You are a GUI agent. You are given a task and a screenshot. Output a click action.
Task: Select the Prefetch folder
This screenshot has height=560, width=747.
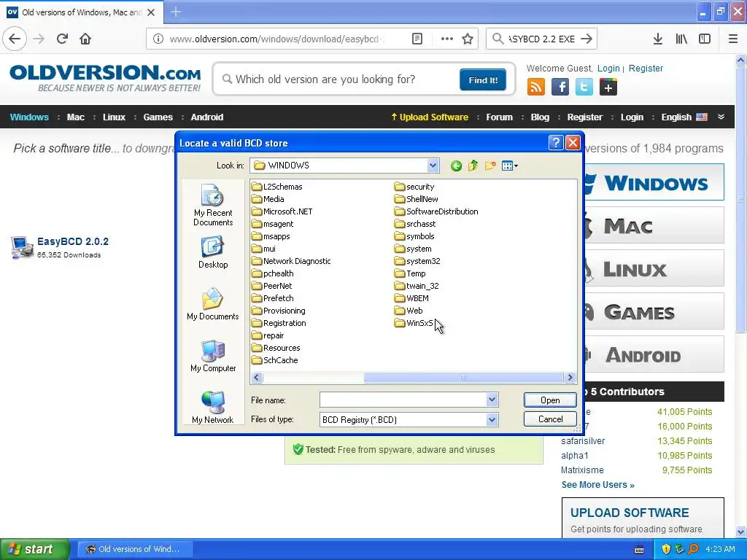(273, 298)
